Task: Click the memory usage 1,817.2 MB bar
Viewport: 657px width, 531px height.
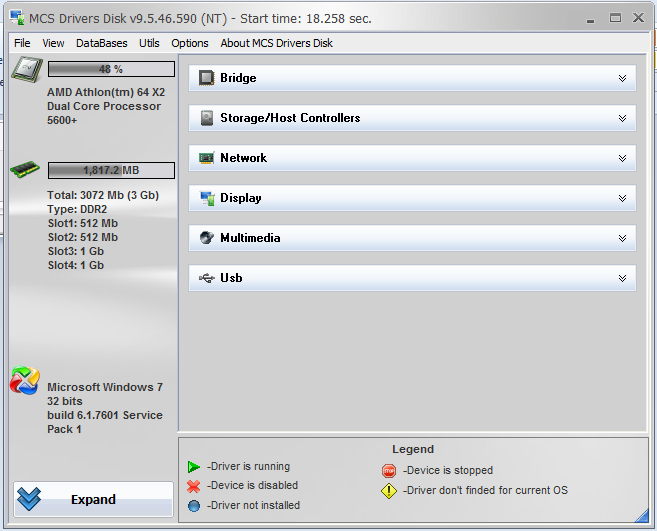Action: pos(111,170)
